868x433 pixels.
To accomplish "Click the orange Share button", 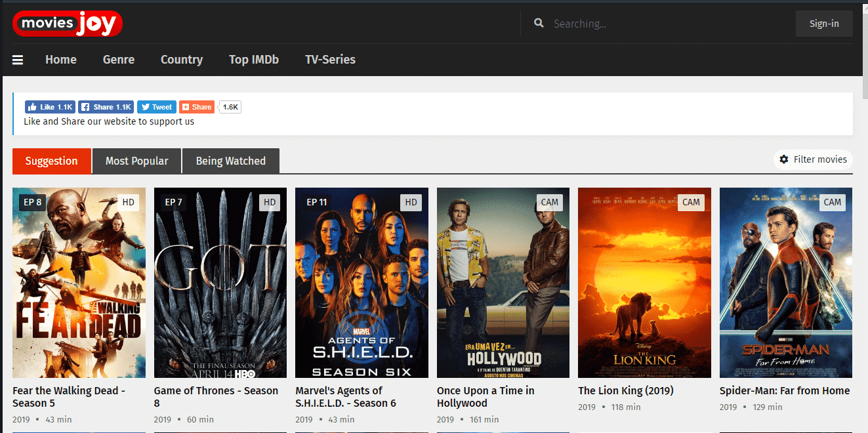I will 197,107.
